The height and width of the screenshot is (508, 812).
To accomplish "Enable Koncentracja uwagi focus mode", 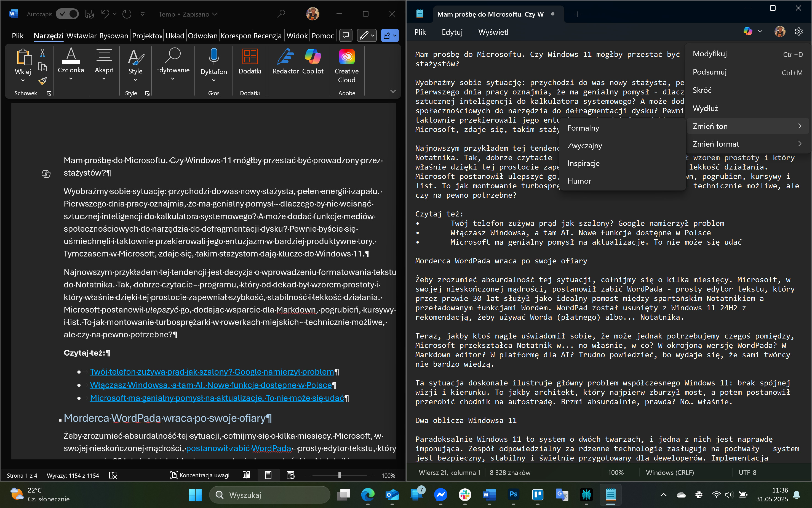I will point(200,475).
